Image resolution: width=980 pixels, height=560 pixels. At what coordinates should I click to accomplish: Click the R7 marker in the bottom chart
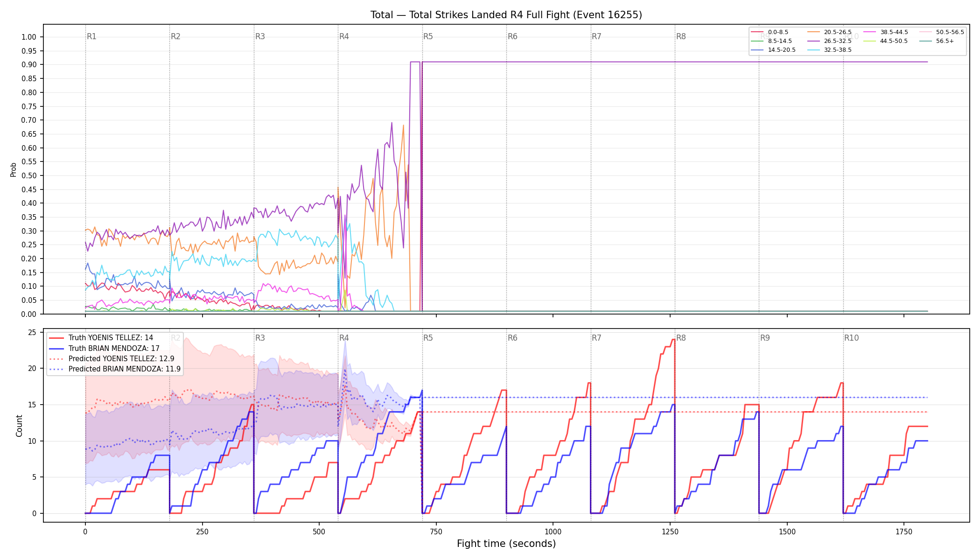click(596, 338)
